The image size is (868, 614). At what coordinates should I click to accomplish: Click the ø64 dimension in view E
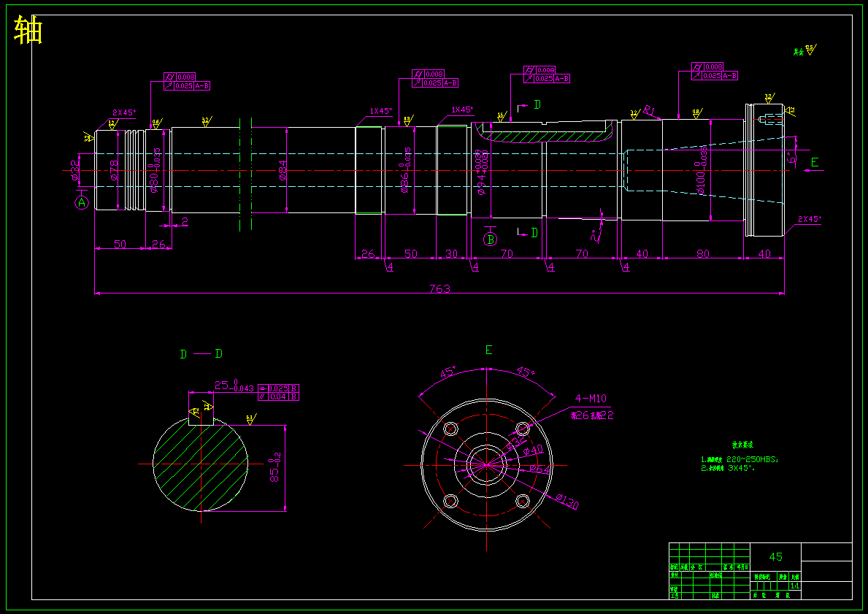click(539, 469)
